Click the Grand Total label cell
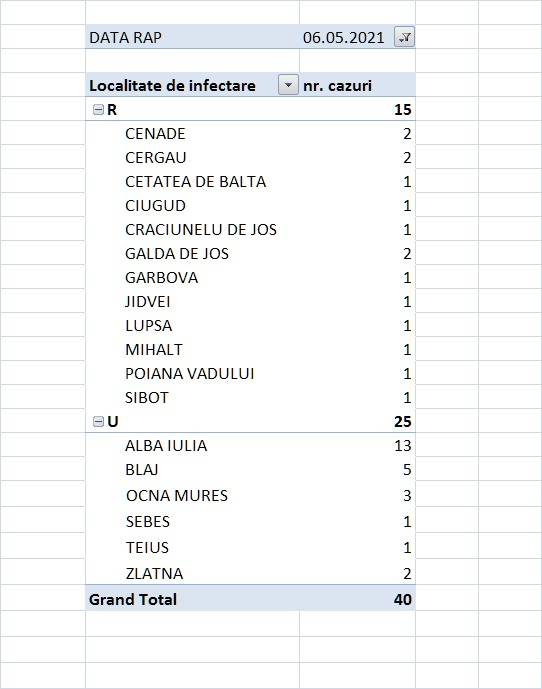The image size is (542, 689). [193, 599]
